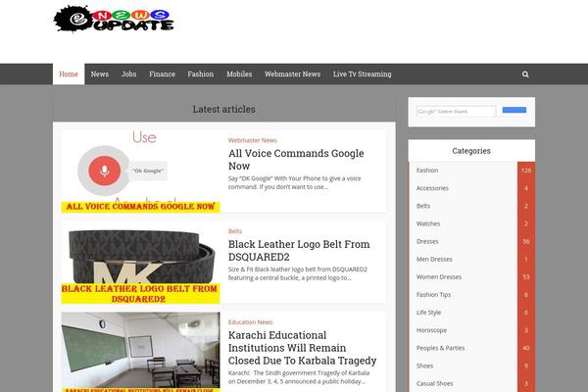This screenshot has height=392, width=588.
Task: Click the Webmaster News category label above article
Action: pos(253,140)
